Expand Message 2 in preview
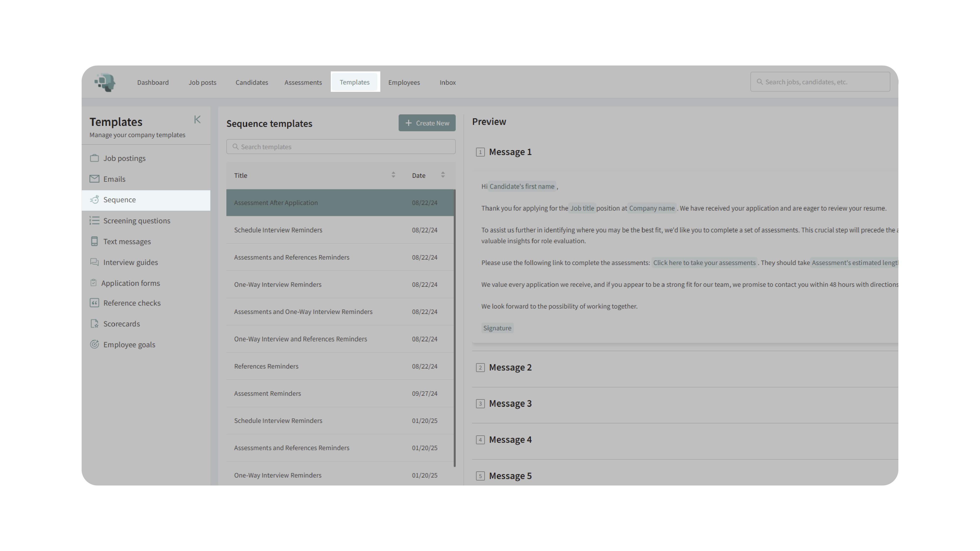This screenshot has width=980, height=551. (510, 368)
